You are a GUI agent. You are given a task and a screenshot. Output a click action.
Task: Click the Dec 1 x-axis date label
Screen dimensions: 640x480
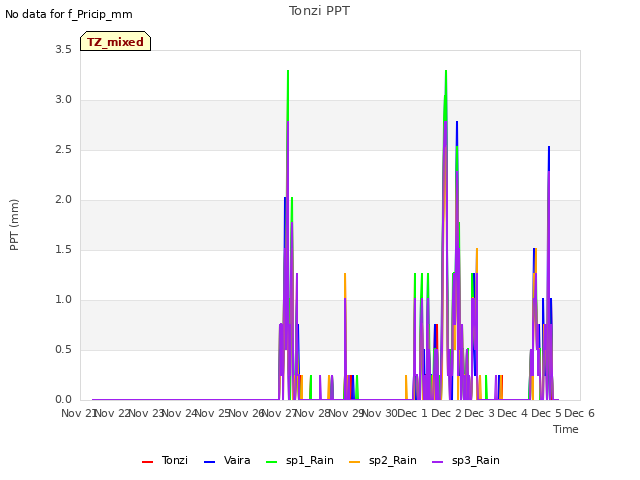click(x=412, y=413)
